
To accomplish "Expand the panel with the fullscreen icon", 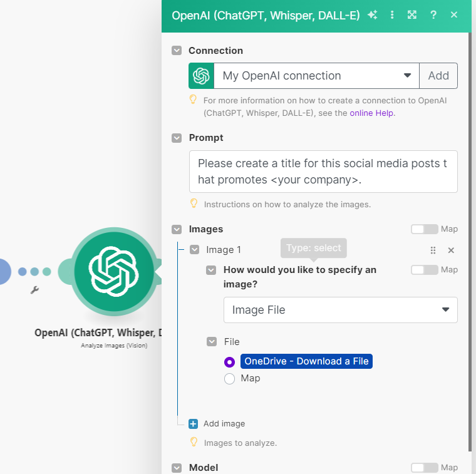I will click(411, 14).
